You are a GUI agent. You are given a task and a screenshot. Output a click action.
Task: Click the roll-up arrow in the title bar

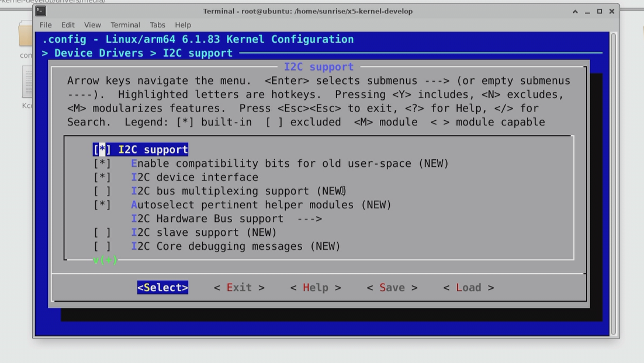tap(575, 12)
